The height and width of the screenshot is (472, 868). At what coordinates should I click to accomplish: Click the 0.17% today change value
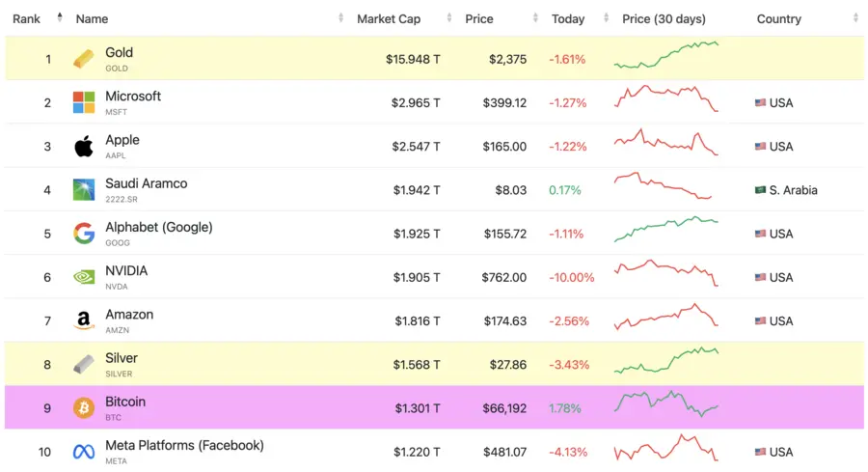tap(564, 190)
